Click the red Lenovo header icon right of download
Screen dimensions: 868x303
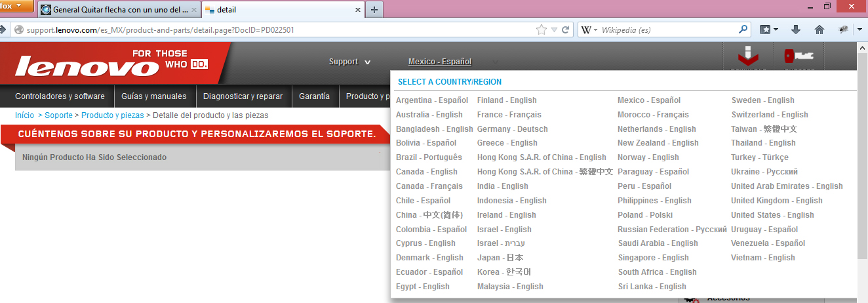click(799, 56)
